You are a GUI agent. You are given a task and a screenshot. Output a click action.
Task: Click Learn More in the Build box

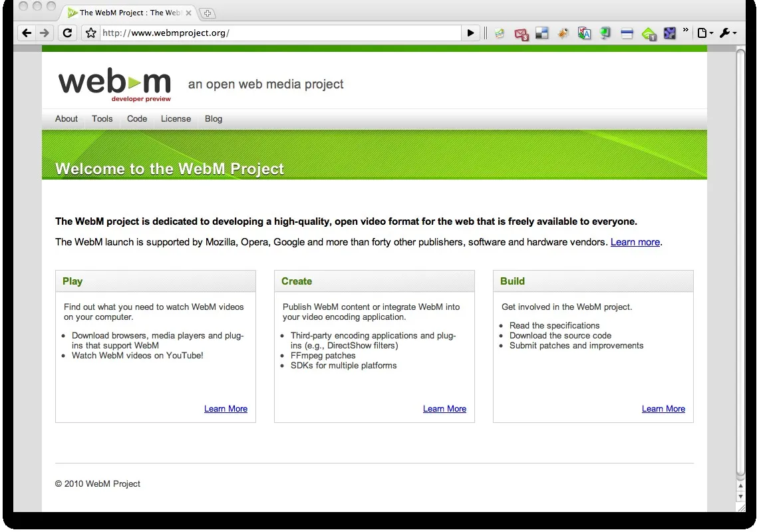point(663,408)
